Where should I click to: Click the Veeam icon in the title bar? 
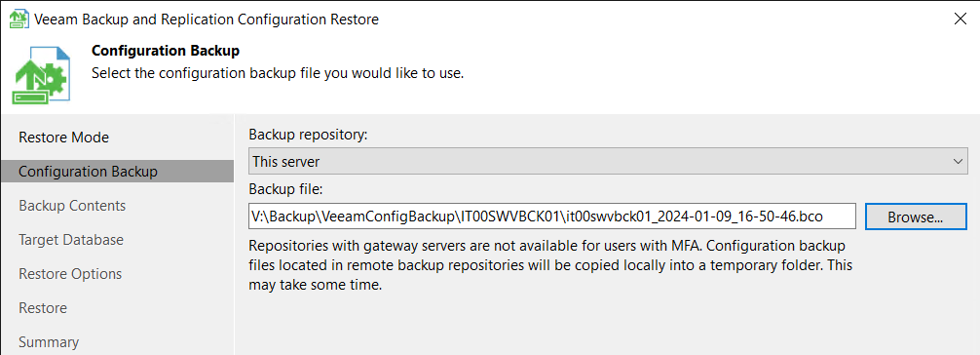(20, 20)
